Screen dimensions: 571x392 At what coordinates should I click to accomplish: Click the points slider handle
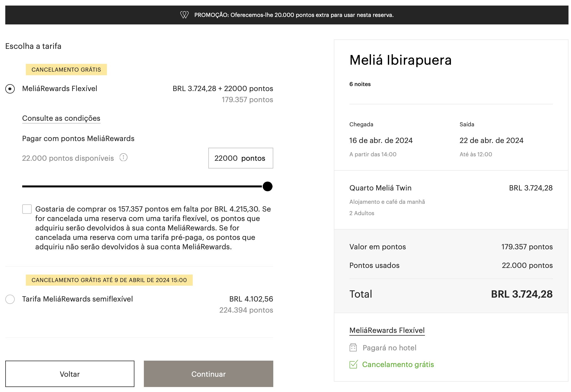click(268, 187)
